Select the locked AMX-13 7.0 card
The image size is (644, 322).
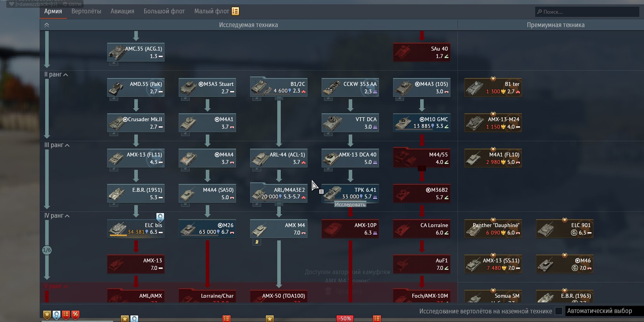pyautogui.click(x=136, y=264)
